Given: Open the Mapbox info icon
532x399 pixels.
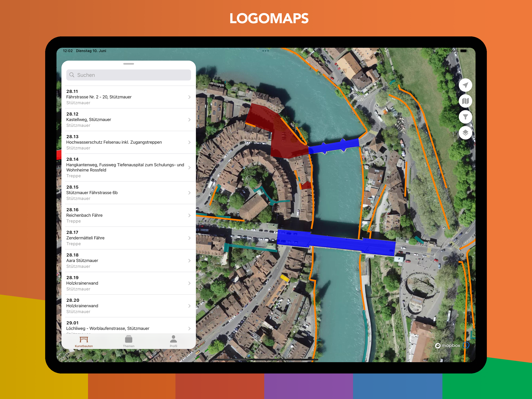Looking at the screenshot, I should (466, 345).
